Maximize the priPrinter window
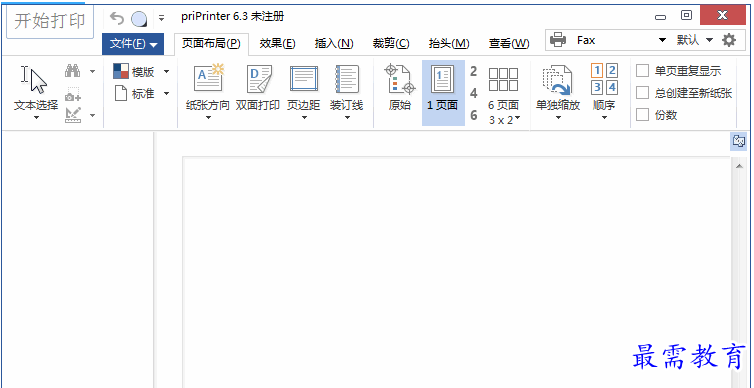 tap(687, 15)
